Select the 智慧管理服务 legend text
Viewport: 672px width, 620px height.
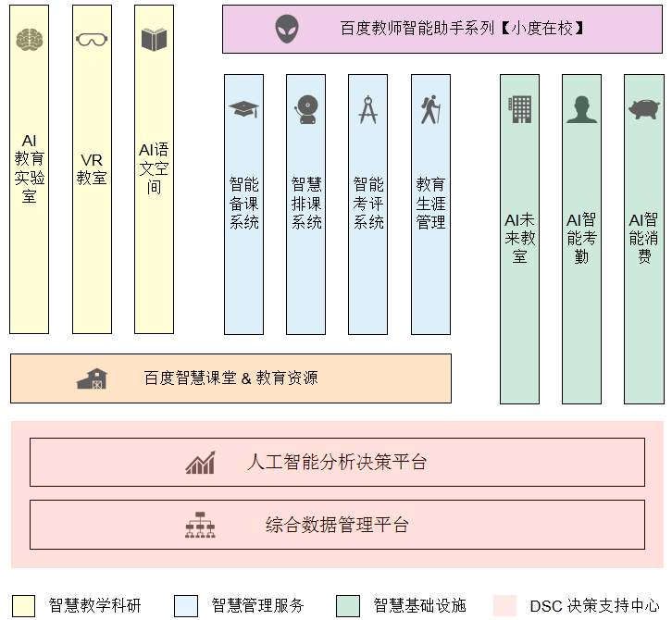coord(257,605)
